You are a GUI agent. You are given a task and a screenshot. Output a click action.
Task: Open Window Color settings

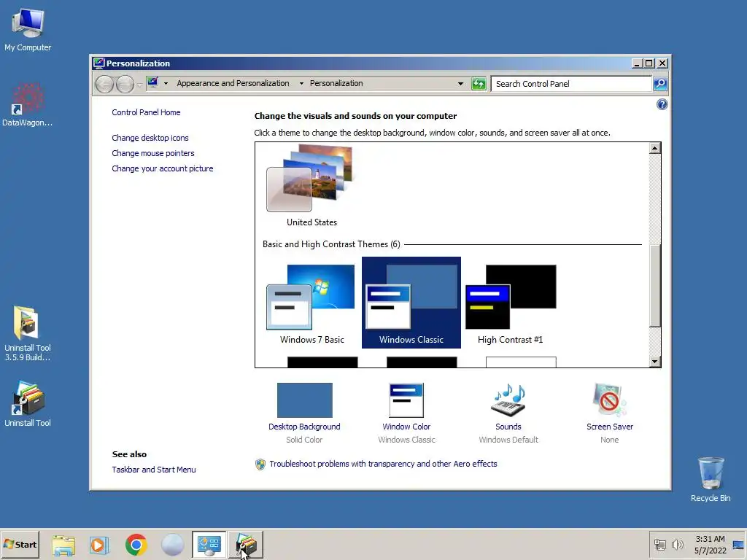tap(406, 413)
